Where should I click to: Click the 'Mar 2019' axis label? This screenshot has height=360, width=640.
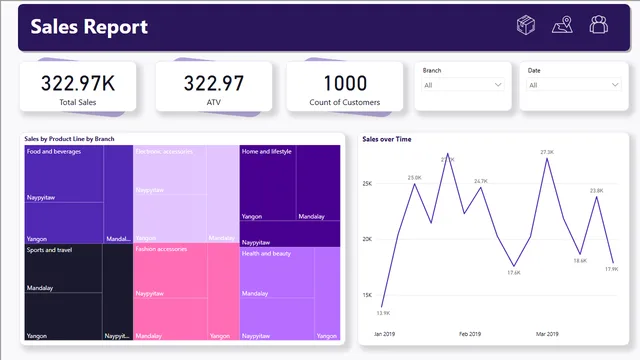tap(547, 334)
